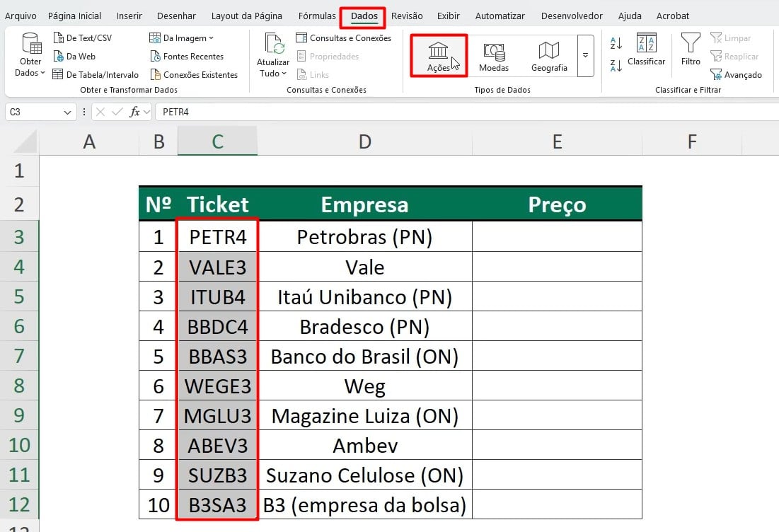The image size is (779, 532).
Task: Click cell VALE3
Action: 218,267
